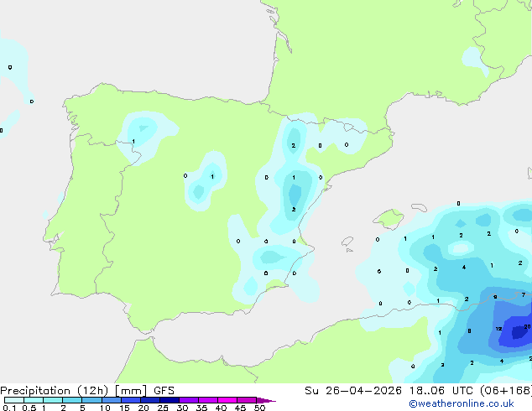Select the 30–35 mm purple legend swatch
This screenshot has width=532, height=411.
(189, 400)
